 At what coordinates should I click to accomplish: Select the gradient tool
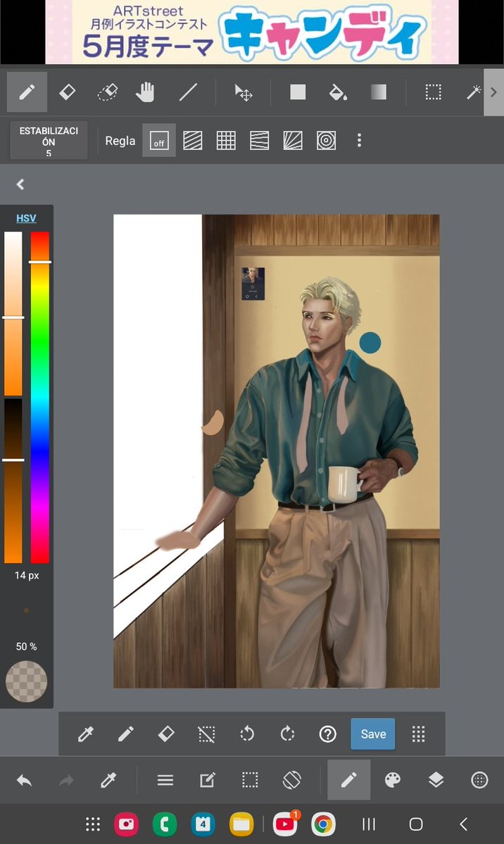(379, 92)
